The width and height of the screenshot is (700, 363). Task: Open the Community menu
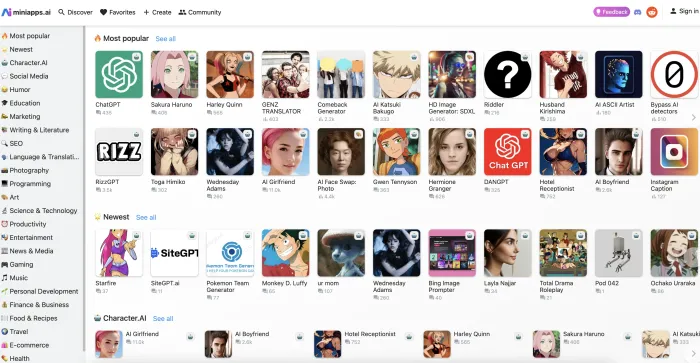pyautogui.click(x=200, y=12)
